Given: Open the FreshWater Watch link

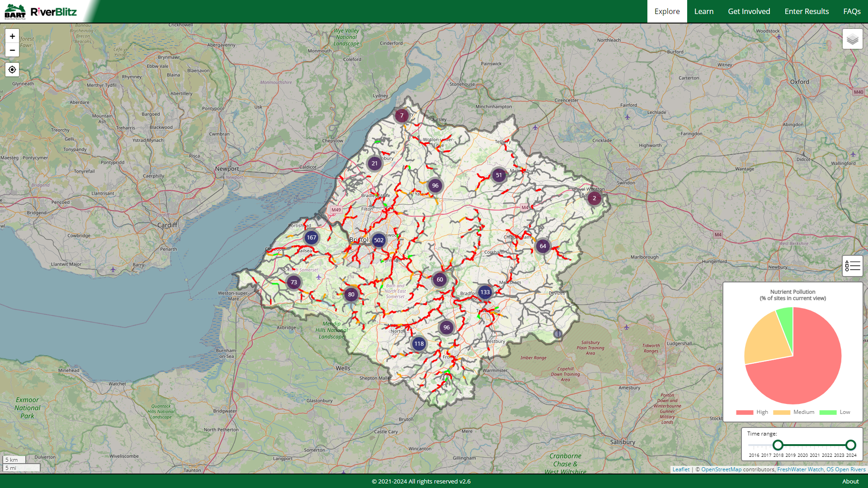Looking at the screenshot, I should point(800,469).
